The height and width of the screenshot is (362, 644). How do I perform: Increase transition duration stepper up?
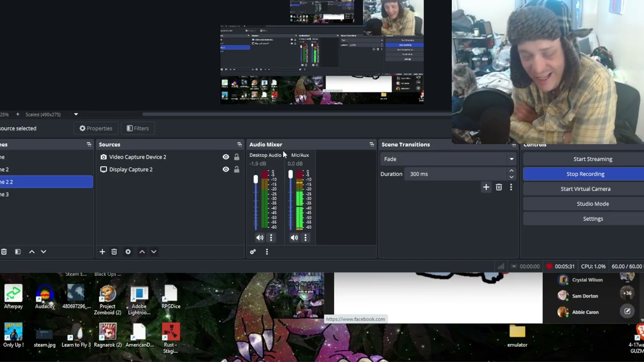511,171
